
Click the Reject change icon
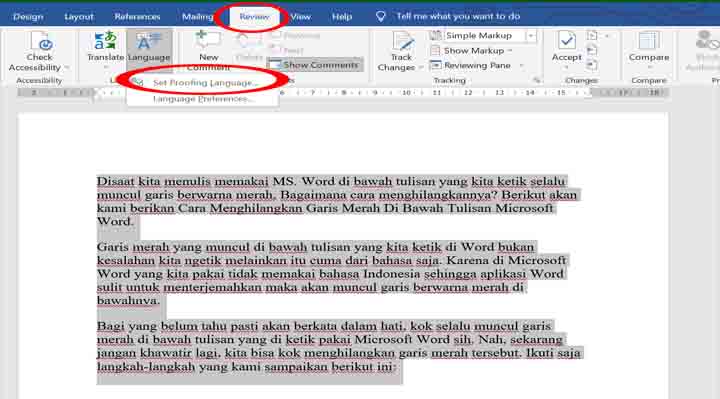point(592,35)
